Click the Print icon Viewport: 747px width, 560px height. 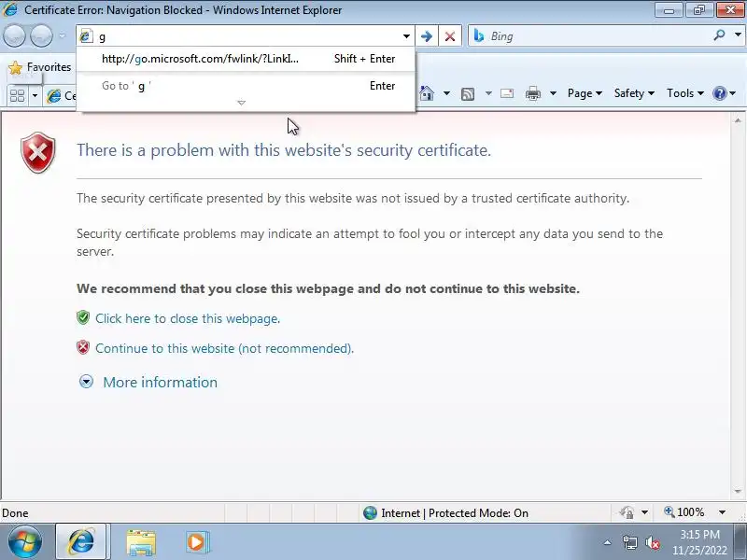point(532,93)
